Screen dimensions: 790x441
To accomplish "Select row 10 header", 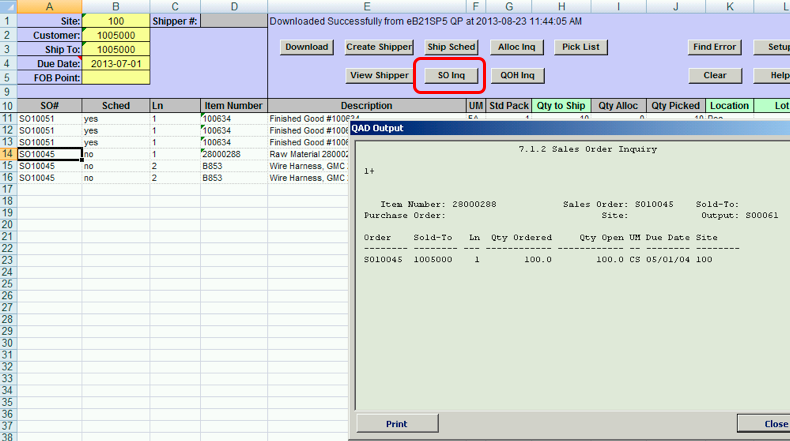I will click(x=8, y=106).
